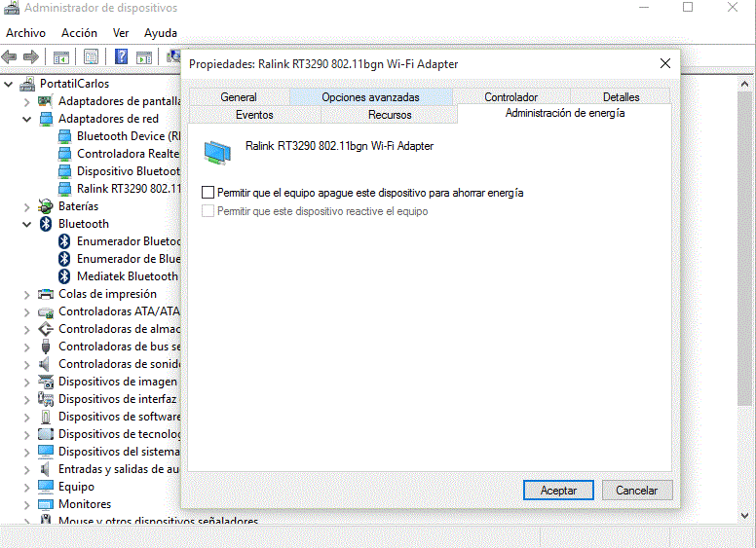The width and height of the screenshot is (756, 548).
Task: Open the Ayuda menu
Action: pyautogui.click(x=161, y=33)
